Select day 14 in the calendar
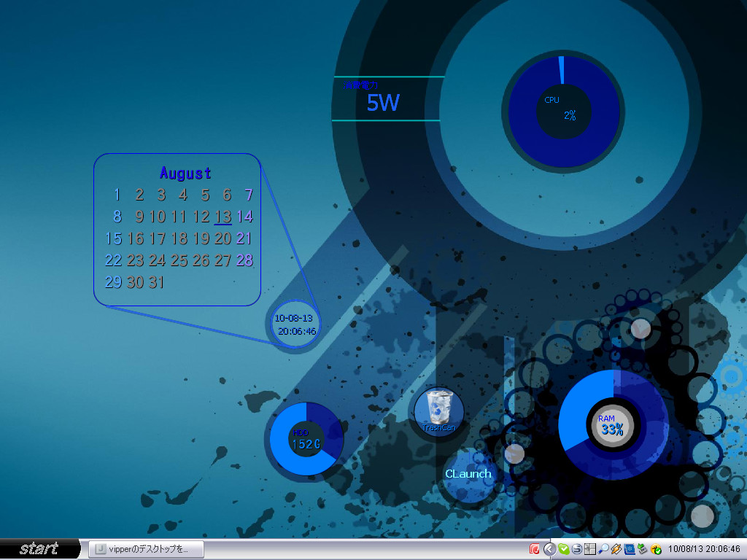This screenshot has height=560, width=747. click(x=245, y=217)
